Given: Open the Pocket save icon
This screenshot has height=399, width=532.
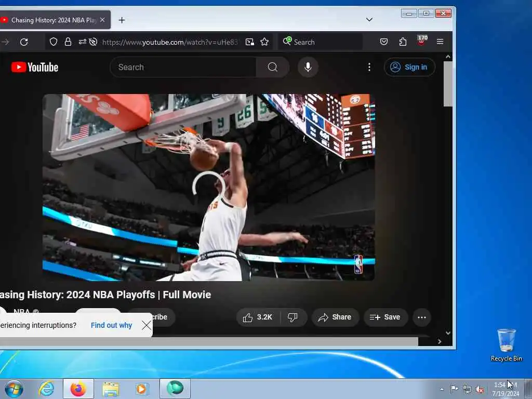Looking at the screenshot, I should click(x=384, y=42).
